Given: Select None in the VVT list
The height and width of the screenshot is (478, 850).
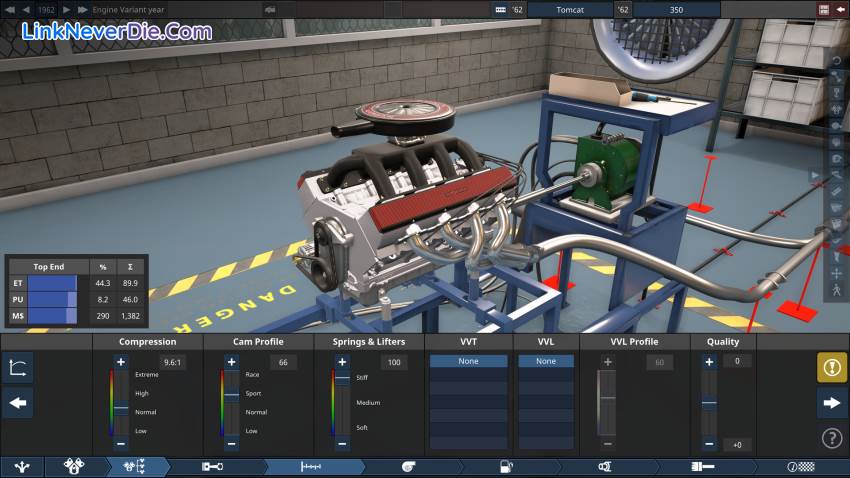Looking at the screenshot, I should (x=469, y=361).
